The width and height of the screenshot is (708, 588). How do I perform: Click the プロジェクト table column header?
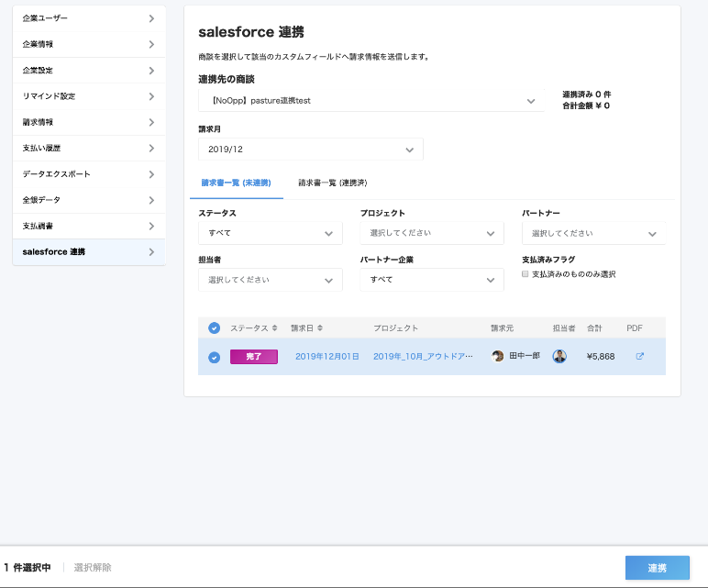pyautogui.click(x=395, y=328)
